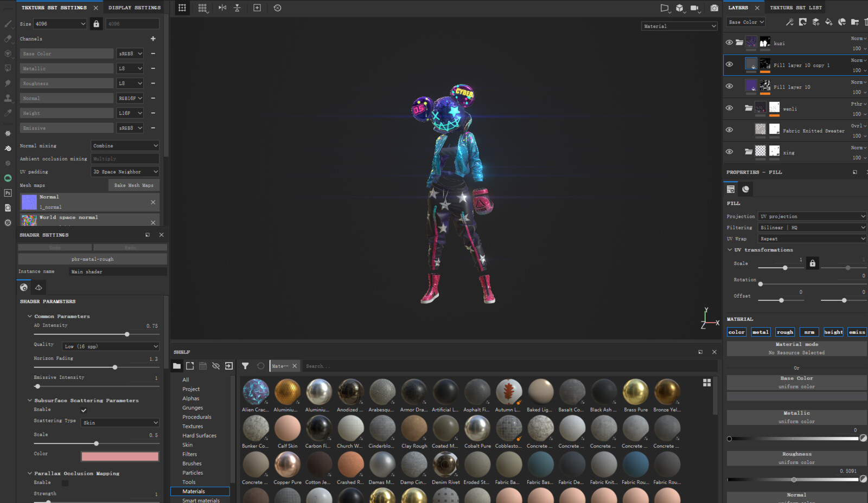Click the add folder icon in Layers toolbar

click(x=855, y=22)
